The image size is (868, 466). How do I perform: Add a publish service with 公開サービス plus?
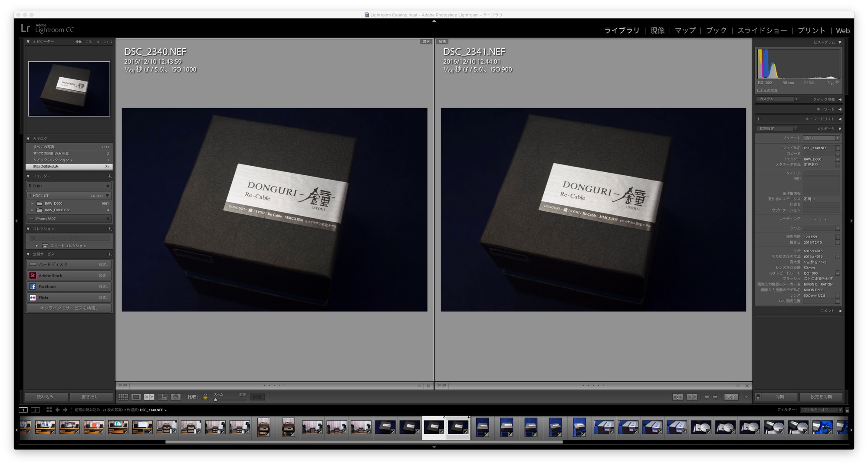pyautogui.click(x=109, y=254)
